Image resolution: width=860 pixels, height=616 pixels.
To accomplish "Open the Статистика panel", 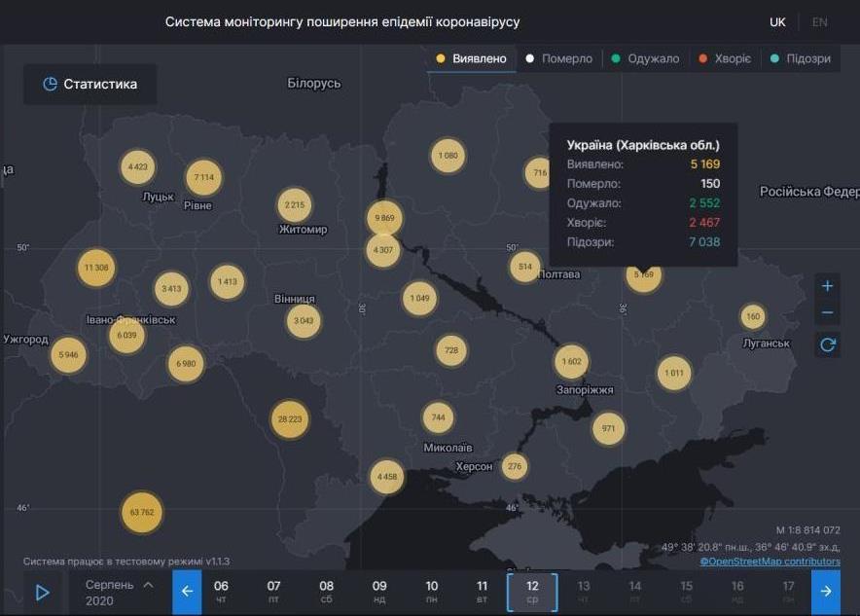I will coord(90,85).
